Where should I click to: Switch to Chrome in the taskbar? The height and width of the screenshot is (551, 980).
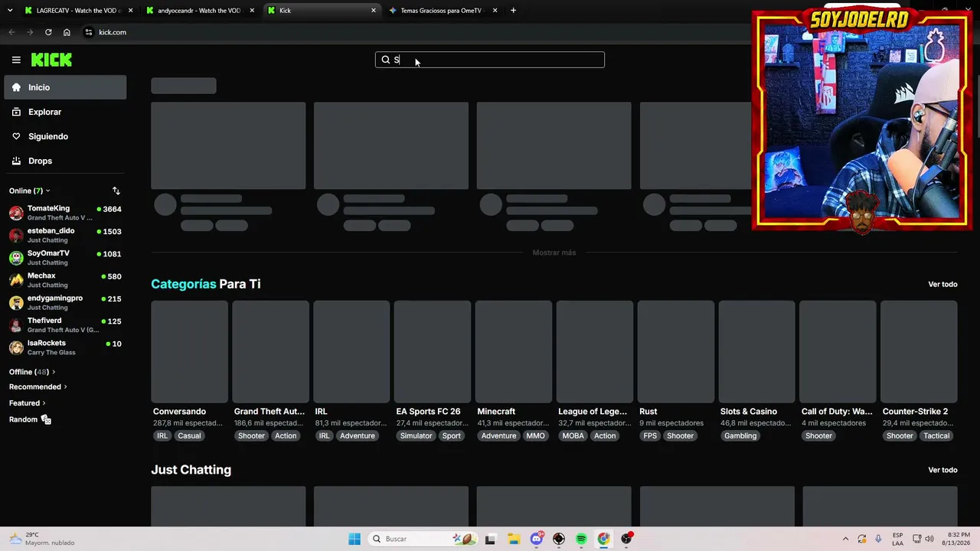pos(603,539)
